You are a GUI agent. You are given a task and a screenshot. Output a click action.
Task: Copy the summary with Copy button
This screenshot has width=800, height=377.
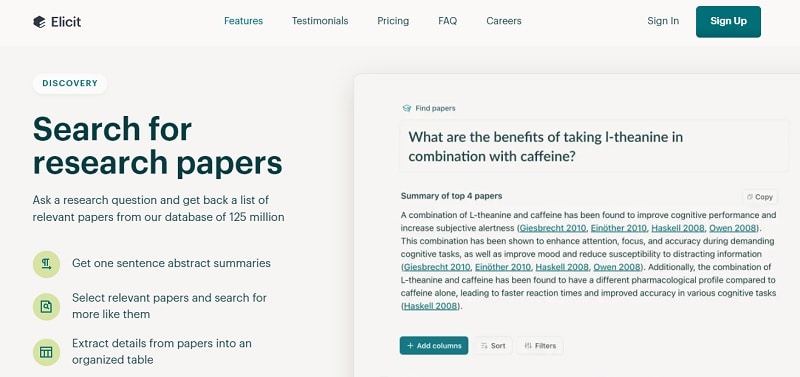[760, 197]
